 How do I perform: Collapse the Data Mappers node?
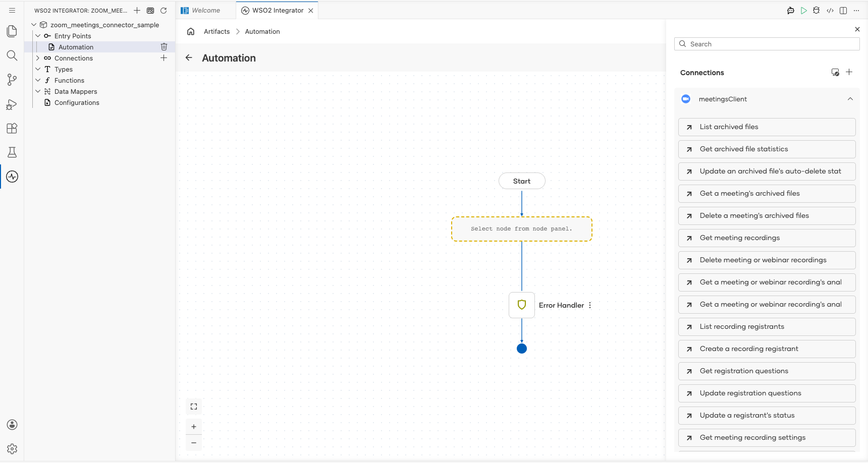[x=38, y=91]
